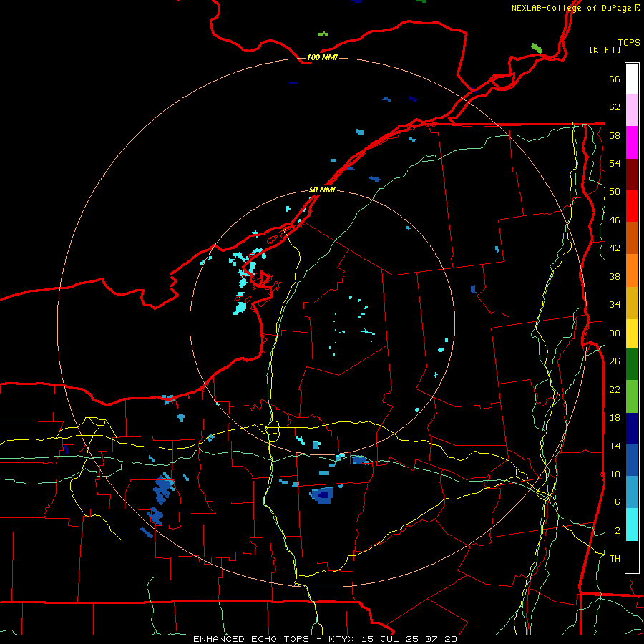Click the bright red 46-50 kft legend swatch
Image resolution: width=644 pixels, height=644 pixels.
click(632, 206)
